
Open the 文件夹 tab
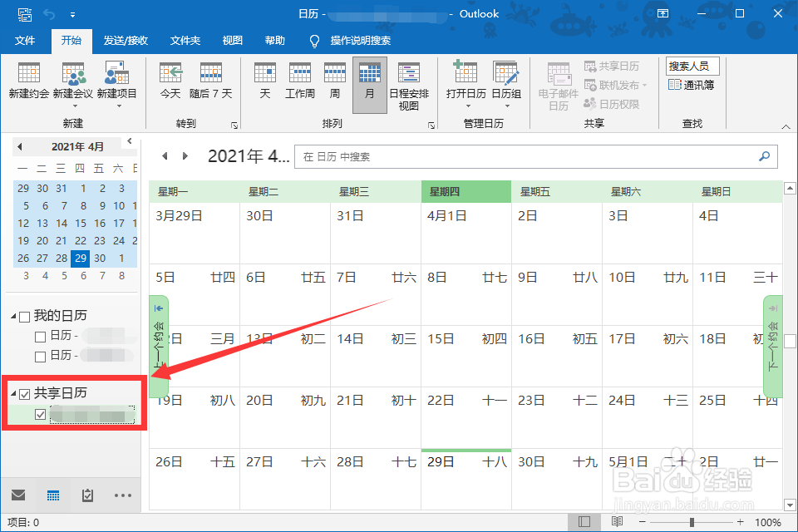pos(185,41)
